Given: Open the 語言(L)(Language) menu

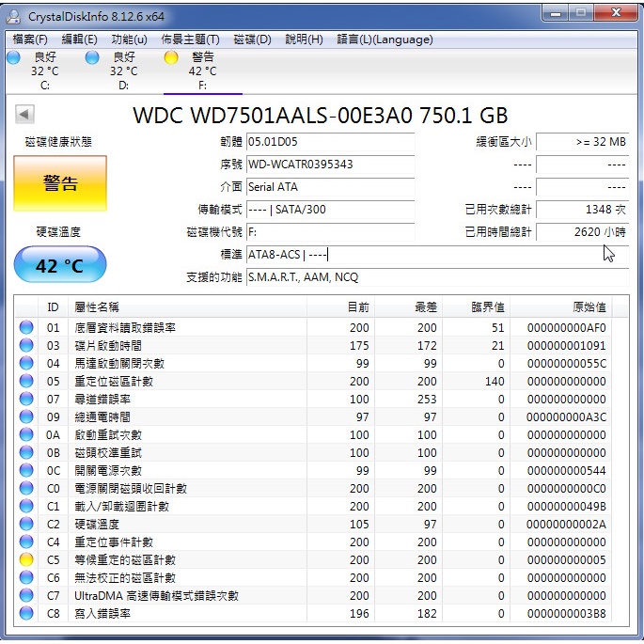Looking at the screenshot, I should [x=385, y=39].
